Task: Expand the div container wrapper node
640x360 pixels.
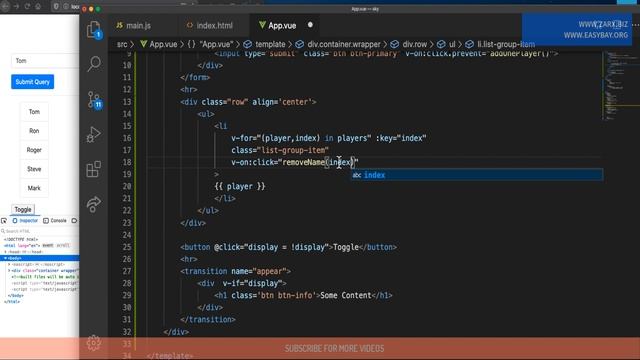Action: pyautogui.click(x=9, y=270)
